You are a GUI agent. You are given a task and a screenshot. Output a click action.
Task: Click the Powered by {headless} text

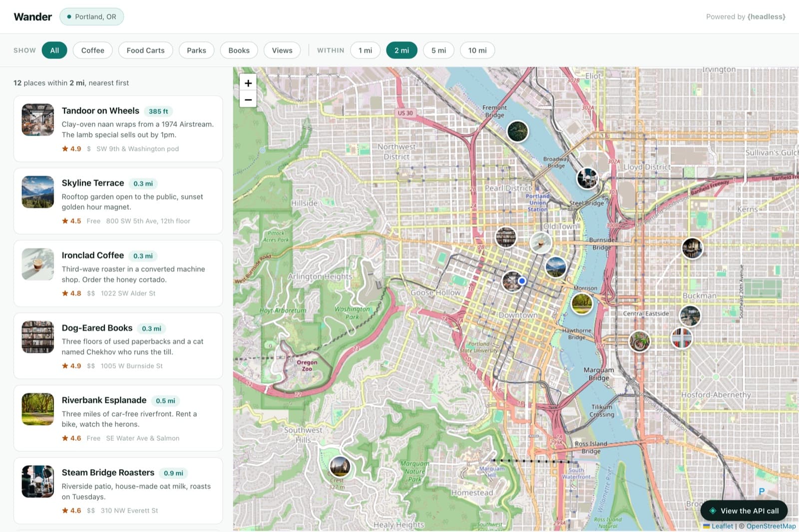tap(746, 16)
